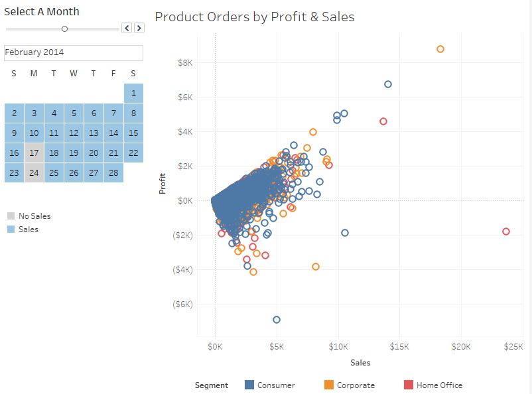Screen dimensions: 532x394
Task: Click the Select A Month slider handle
Action: (x=64, y=29)
